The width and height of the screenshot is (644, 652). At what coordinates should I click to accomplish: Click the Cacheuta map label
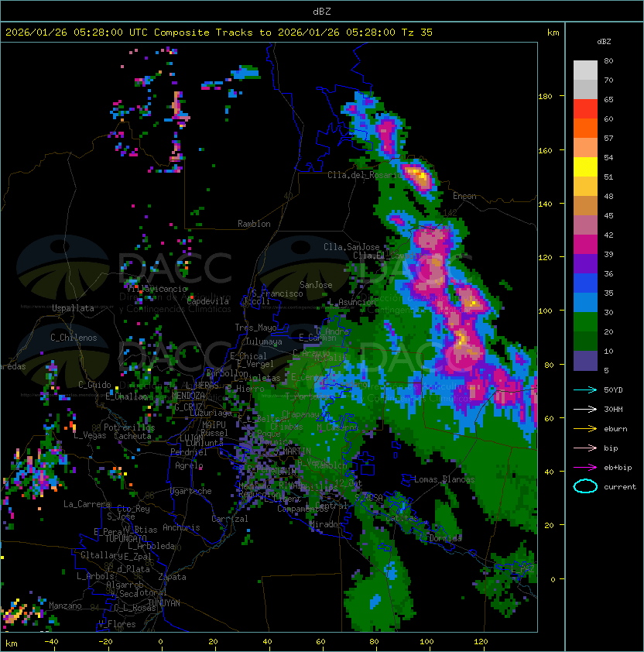coord(132,436)
